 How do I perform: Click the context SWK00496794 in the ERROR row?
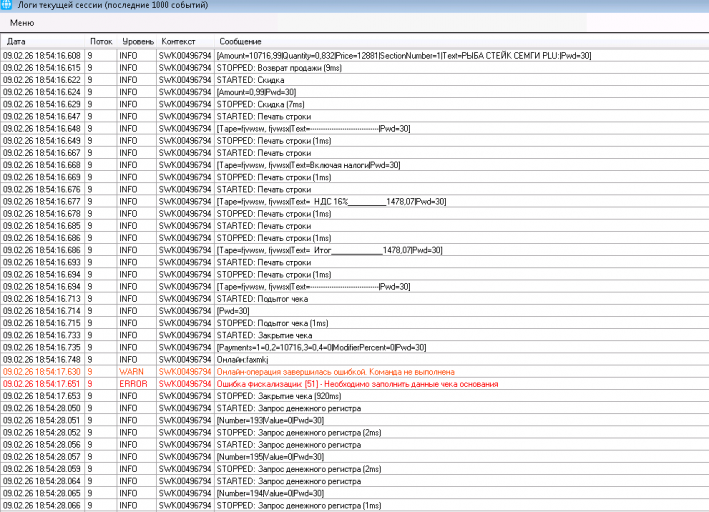pyautogui.click(x=185, y=384)
